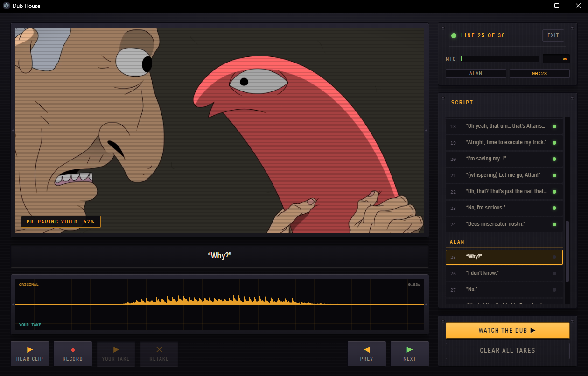The image size is (588, 376).
Task: Click the "Why?" subtitle line below video
Action: 220,256
